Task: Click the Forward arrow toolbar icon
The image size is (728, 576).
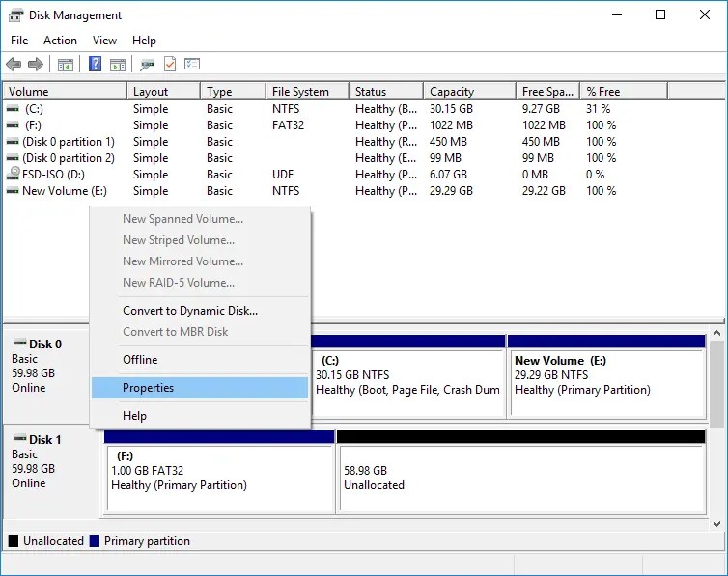Action: tap(36, 65)
